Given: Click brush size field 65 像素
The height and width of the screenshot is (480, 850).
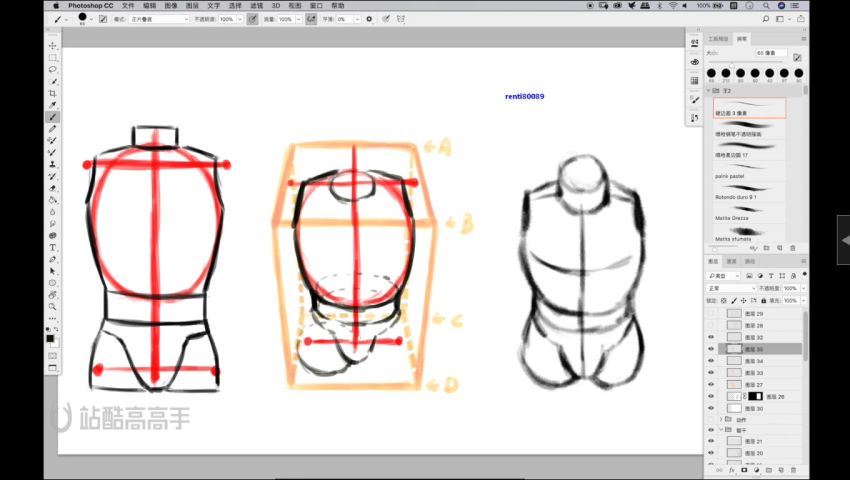Looking at the screenshot, I should pos(771,53).
